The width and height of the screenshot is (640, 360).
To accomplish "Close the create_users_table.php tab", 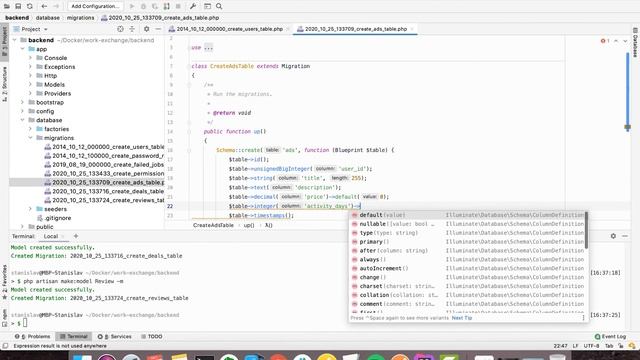I will [288, 29].
